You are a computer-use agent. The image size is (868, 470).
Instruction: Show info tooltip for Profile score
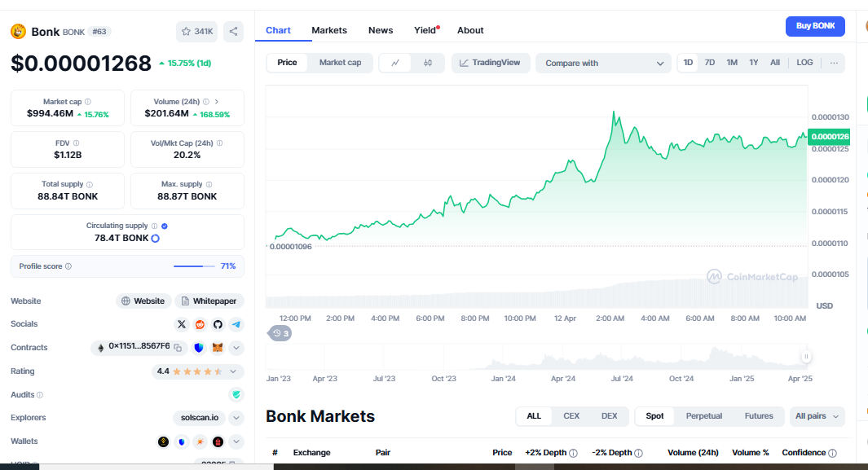click(x=68, y=266)
